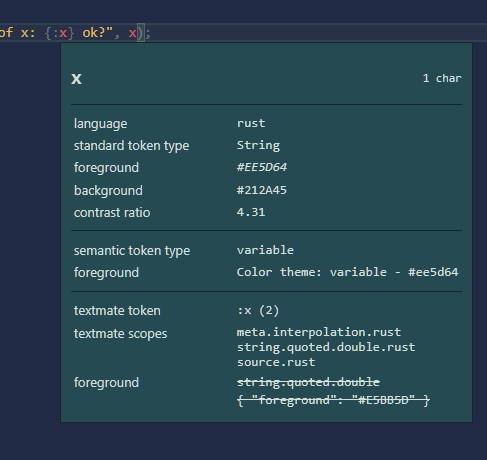Click 'Color theme: variable - #ee5d64' text
487x460 pixels.
coord(348,272)
